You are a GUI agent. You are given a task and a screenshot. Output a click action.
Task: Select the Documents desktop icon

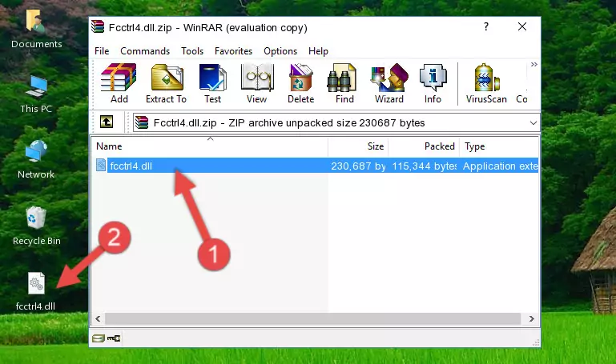[x=36, y=30]
